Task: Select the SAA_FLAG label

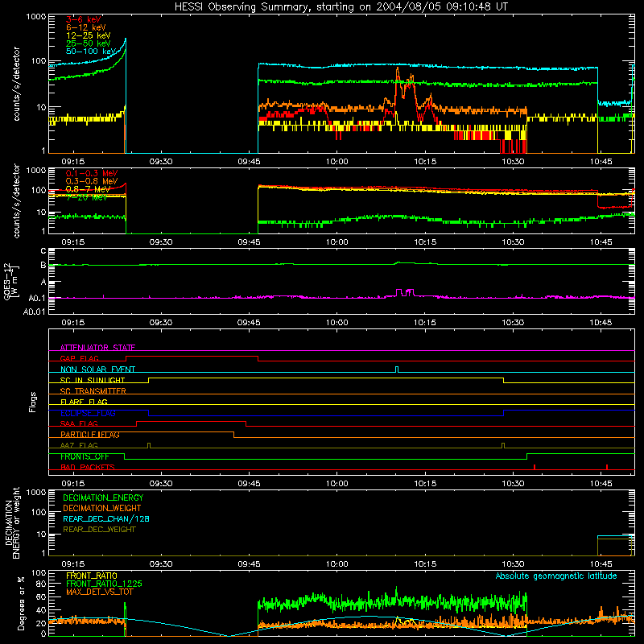Action: [79, 423]
